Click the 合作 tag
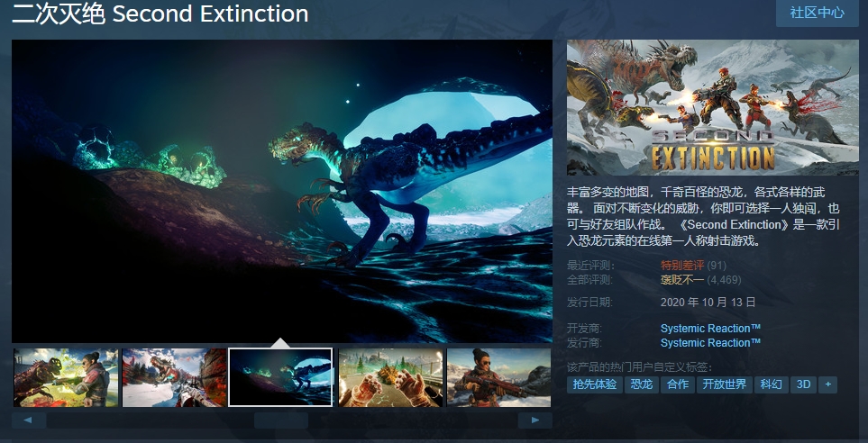Viewport: 868px width, 443px height. [x=678, y=384]
